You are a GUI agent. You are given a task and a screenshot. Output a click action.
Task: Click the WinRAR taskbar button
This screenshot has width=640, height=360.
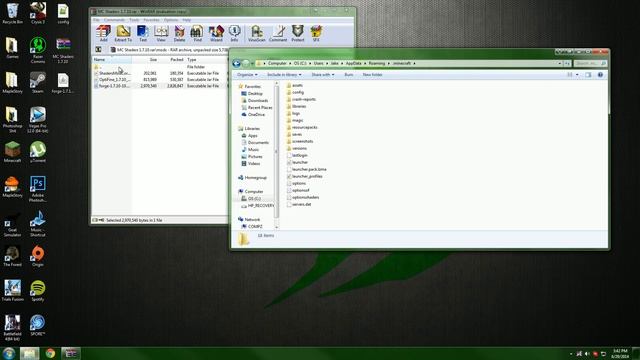(71, 353)
